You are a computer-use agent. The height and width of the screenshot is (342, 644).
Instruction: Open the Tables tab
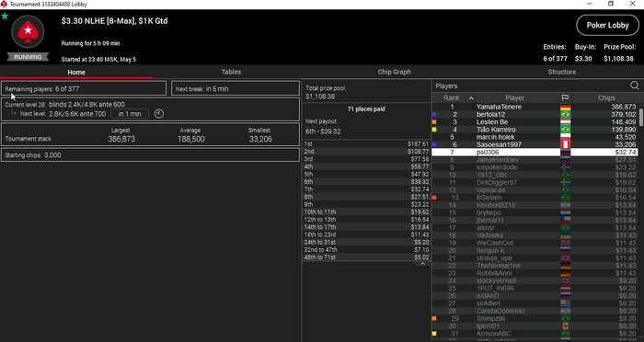tap(231, 72)
